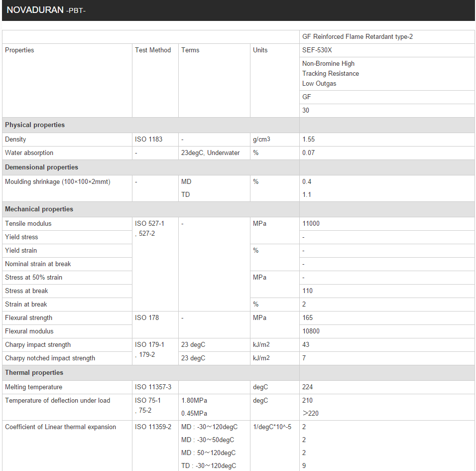Select the tensile modulus value '11000'
The height and width of the screenshot is (471, 476).
311,224
